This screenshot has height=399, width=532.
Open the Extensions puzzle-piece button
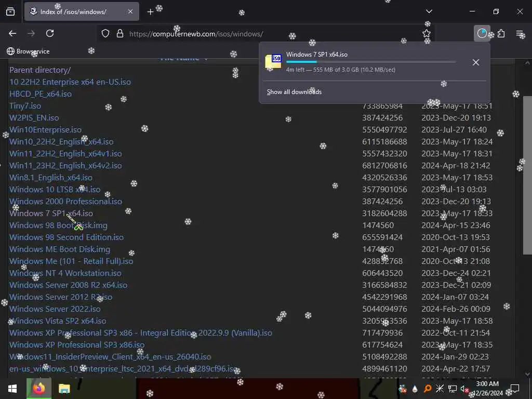501,33
